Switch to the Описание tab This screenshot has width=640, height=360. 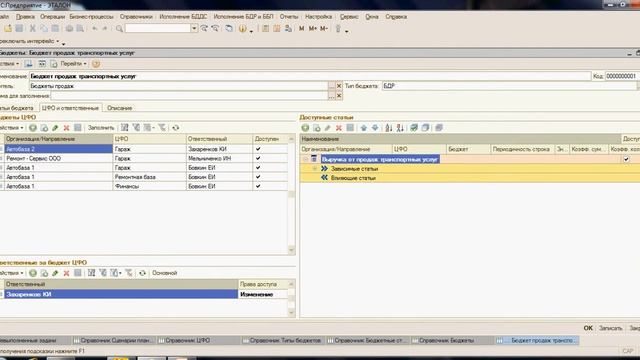coord(120,108)
